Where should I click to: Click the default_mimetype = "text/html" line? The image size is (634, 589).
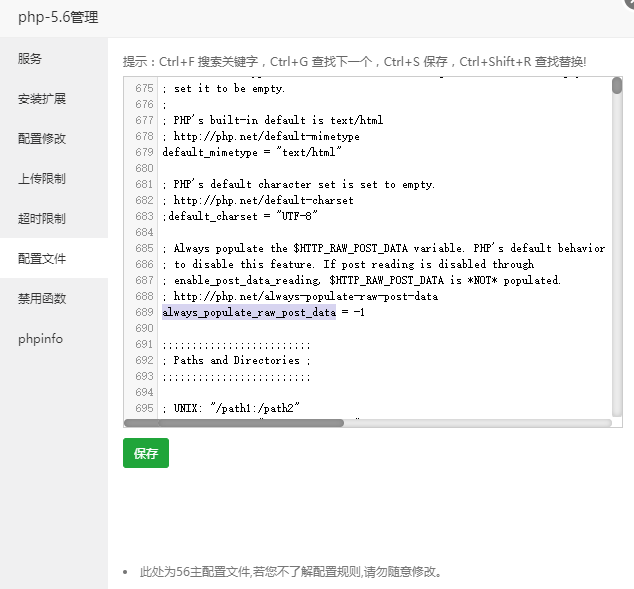point(253,152)
